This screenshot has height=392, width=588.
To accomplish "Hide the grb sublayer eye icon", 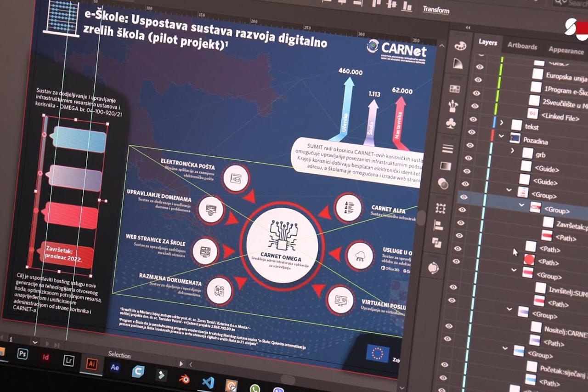I will click(469, 145).
